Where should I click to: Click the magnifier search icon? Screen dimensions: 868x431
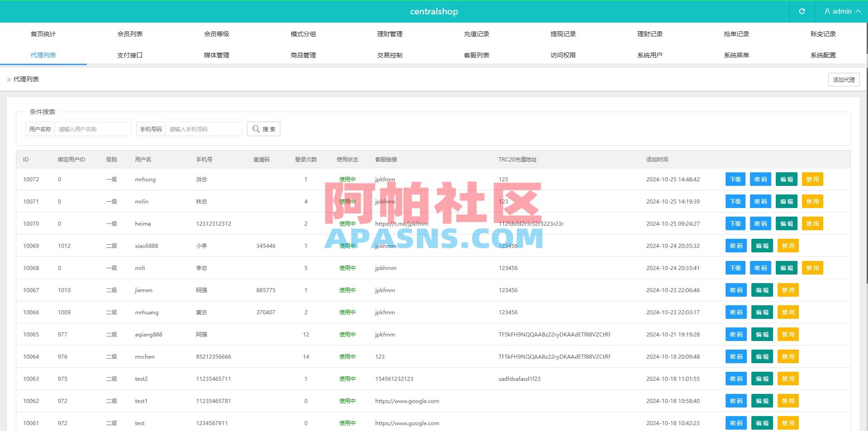coord(256,129)
